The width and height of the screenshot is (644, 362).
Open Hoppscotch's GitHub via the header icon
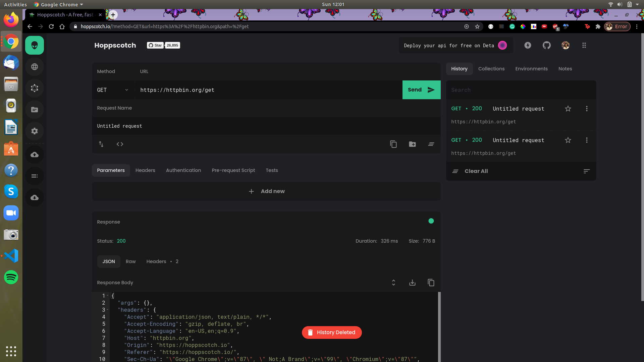click(546, 45)
